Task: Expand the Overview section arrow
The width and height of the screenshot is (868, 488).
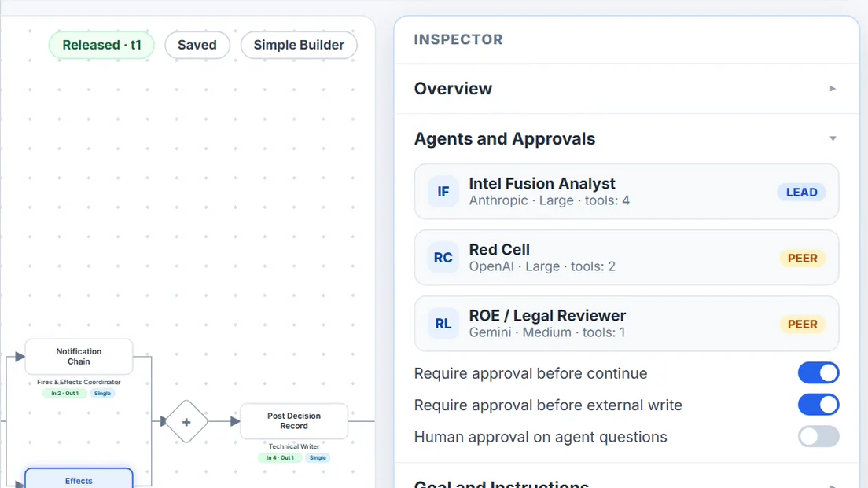Action: click(x=833, y=89)
